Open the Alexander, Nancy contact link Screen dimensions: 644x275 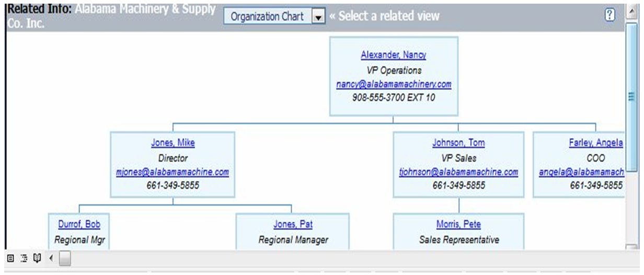394,55
